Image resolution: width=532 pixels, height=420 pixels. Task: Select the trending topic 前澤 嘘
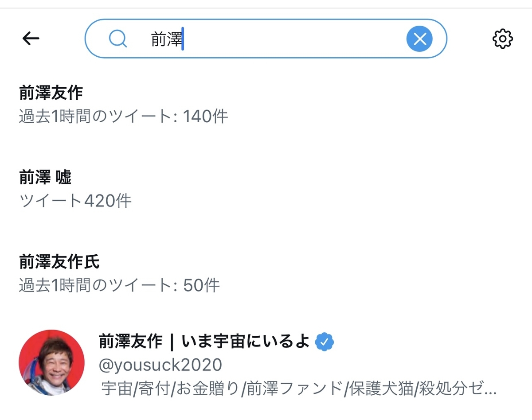46,176
